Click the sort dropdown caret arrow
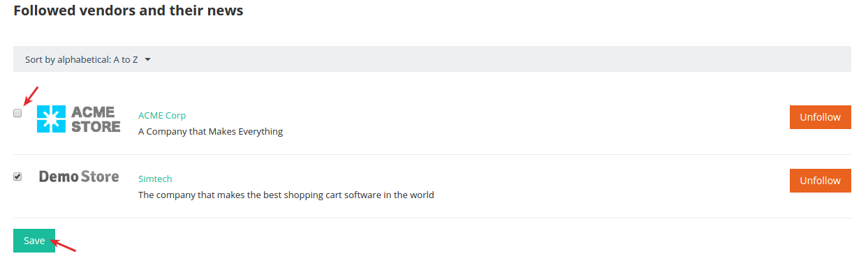 148,59
